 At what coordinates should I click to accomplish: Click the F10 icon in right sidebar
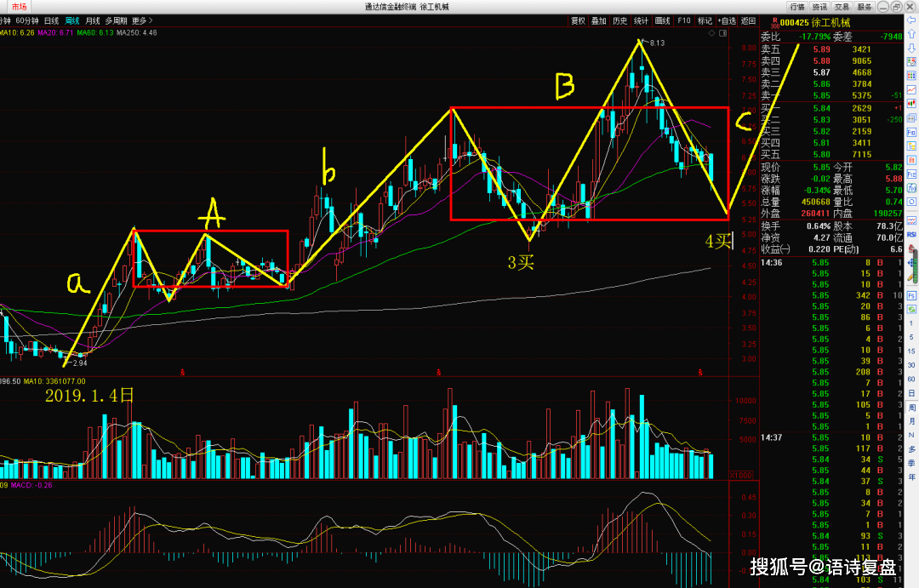911,132
